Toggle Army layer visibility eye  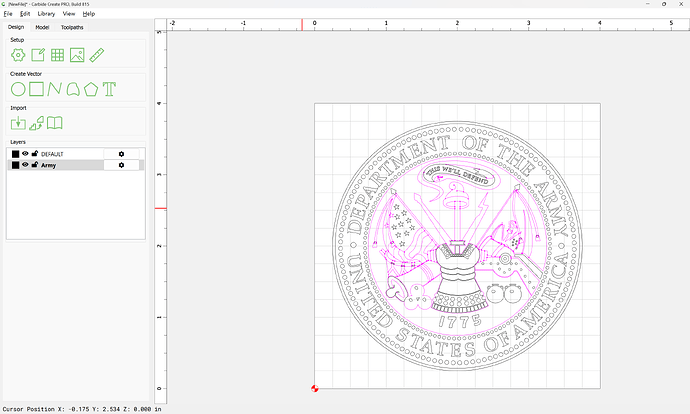click(25, 165)
